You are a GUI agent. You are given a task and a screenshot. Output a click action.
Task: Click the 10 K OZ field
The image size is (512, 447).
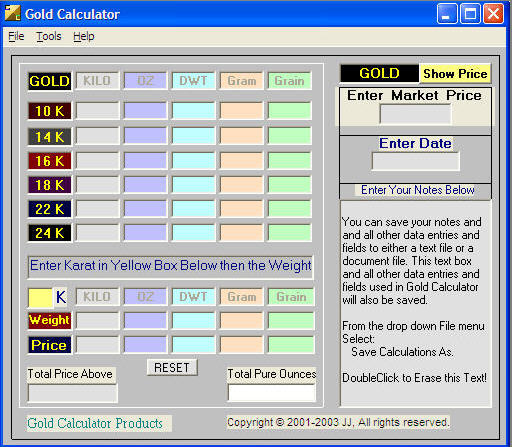pos(145,111)
